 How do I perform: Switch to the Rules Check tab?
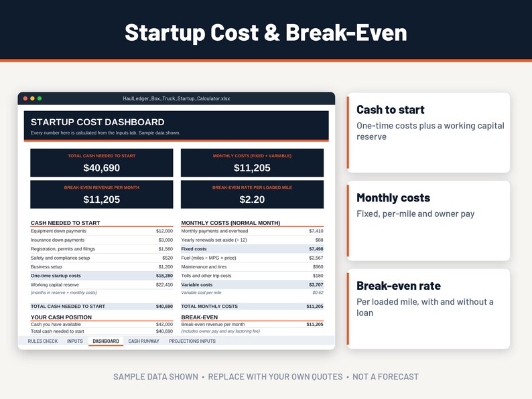pyautogui.click(x=43, y=341)
